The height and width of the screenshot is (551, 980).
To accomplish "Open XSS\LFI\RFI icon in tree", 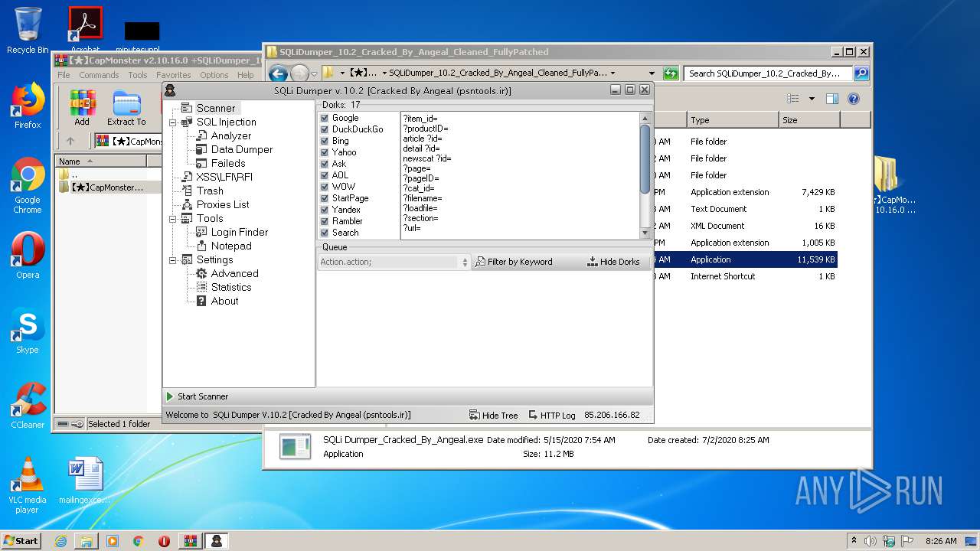I will (x=187, y=177).
